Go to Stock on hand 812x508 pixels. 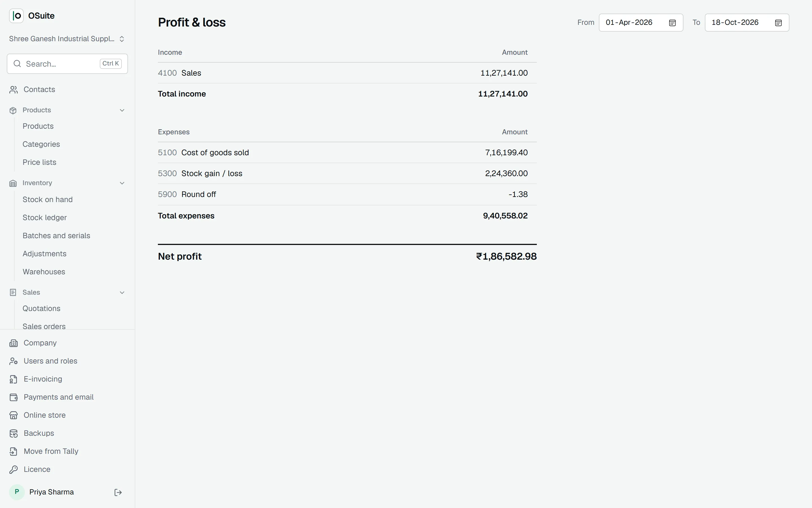click(x=47, y=200)
